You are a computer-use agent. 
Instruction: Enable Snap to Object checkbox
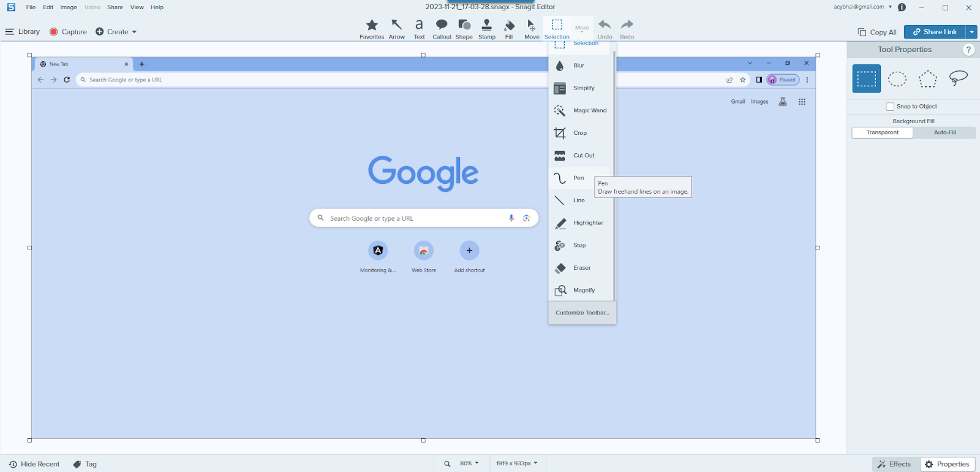tap(890, 107)
